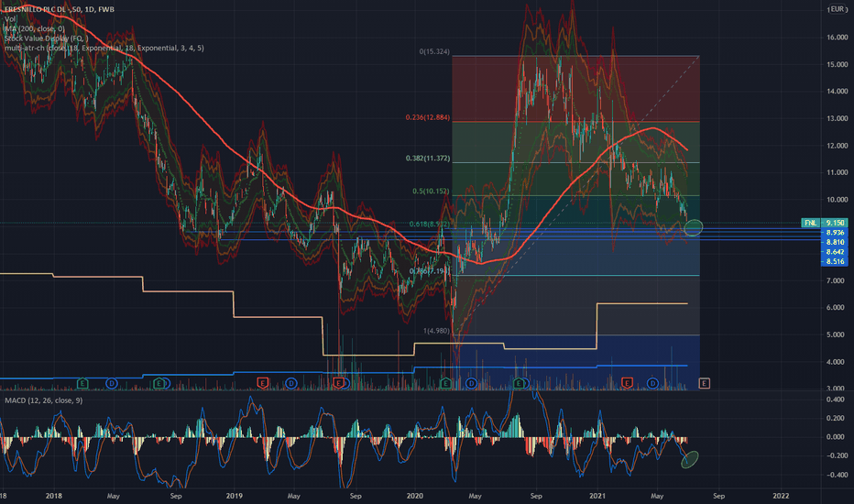Image resolution: width=854 pixels, height=504 pixels.
Task: Select the MA (200, close, 0) legend
Action: pyautogui.click(x=34, y=29)
